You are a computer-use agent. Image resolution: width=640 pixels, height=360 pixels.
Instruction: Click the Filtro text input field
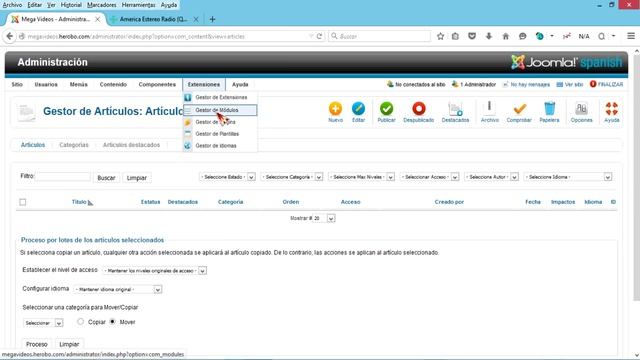(x=63, y=177)
